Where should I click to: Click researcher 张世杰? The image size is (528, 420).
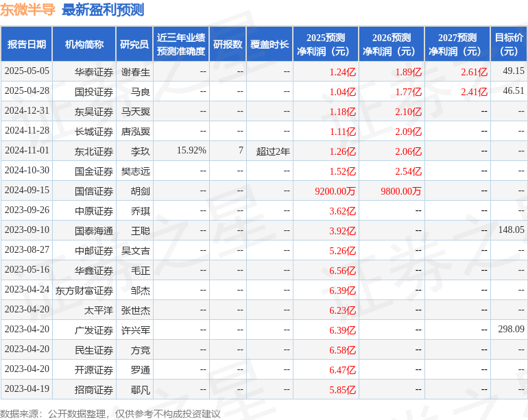tap(135, 310)
